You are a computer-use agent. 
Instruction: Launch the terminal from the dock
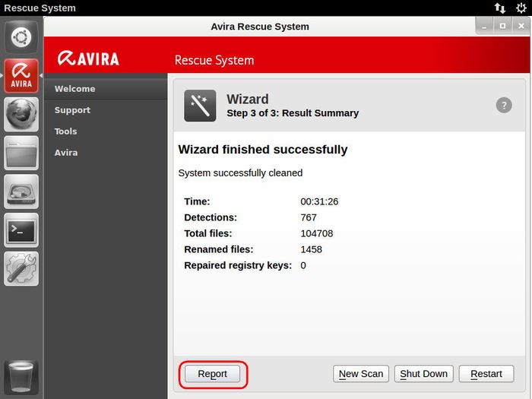pos(21,230)
